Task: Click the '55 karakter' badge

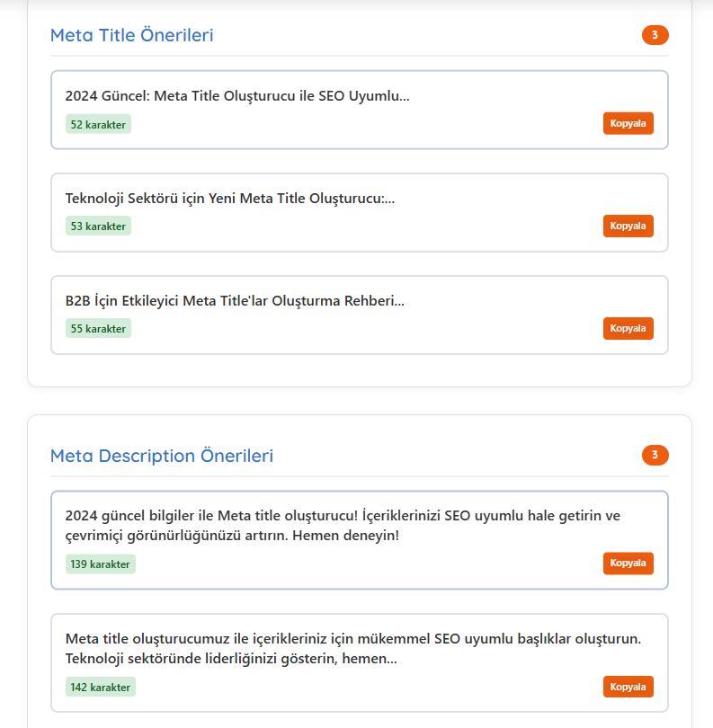Action: (x=98, y=329)
